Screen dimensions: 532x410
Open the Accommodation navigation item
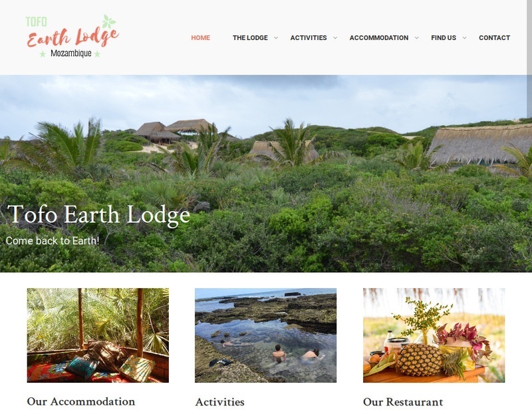pos(379,38)
